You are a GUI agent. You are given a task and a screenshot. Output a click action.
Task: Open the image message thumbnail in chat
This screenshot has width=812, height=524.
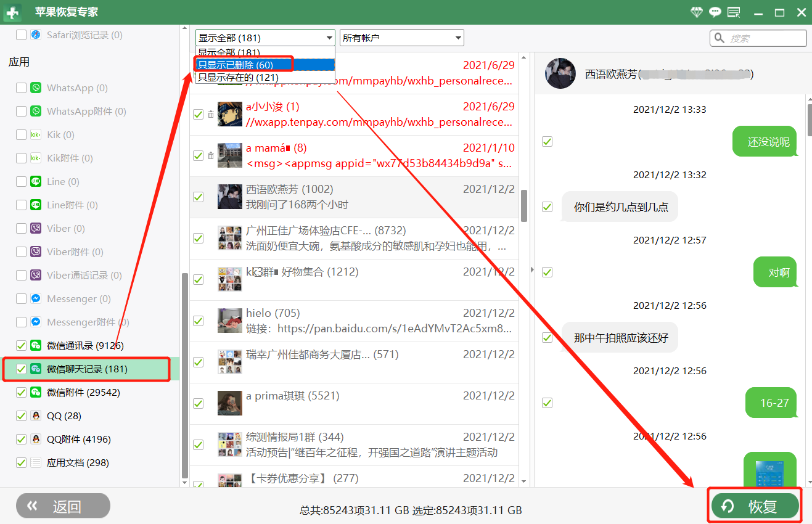coord(770,473)
